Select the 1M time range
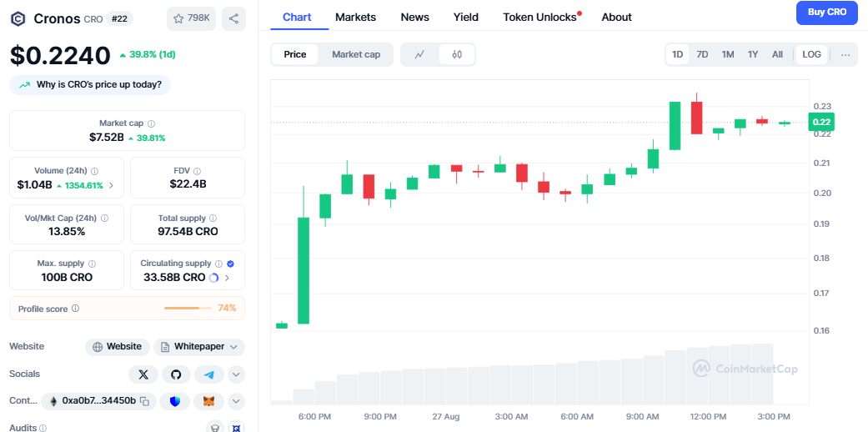This screenshot has width=868, height=432. point(728,54)
